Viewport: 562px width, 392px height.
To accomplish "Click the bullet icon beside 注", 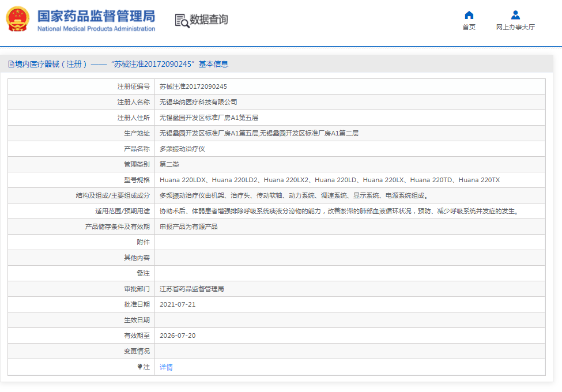I will coord(140,367).
